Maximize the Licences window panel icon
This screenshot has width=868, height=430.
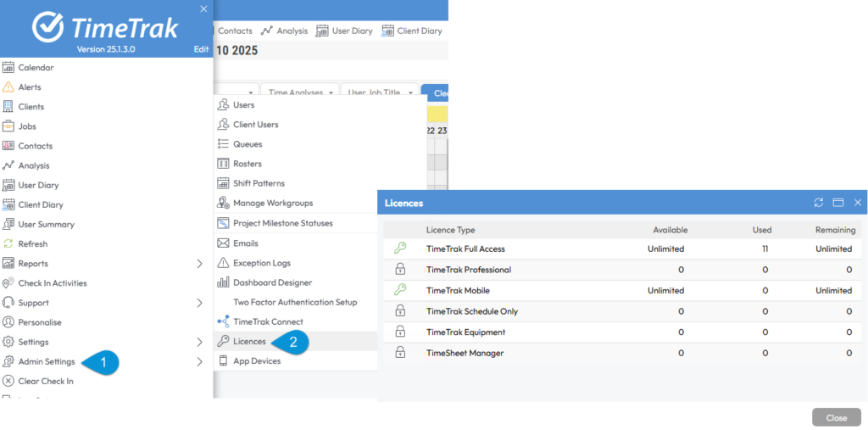tap(838, 203)
